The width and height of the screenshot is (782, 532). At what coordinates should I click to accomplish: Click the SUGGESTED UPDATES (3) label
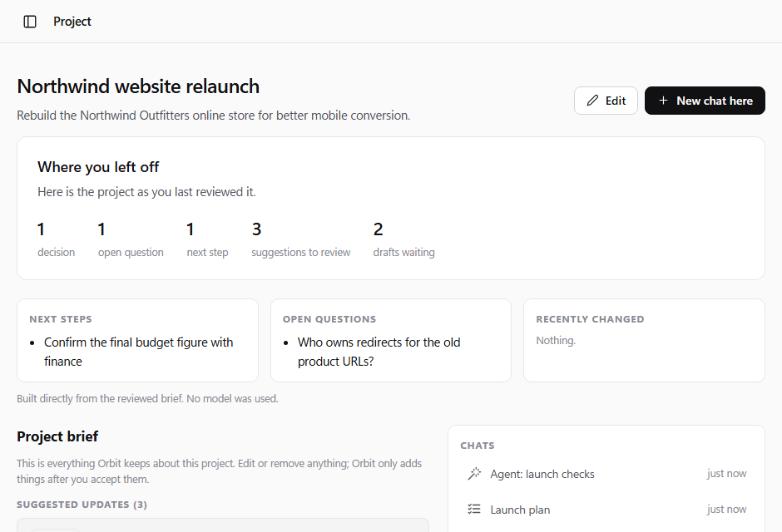[x=82, y=505]
